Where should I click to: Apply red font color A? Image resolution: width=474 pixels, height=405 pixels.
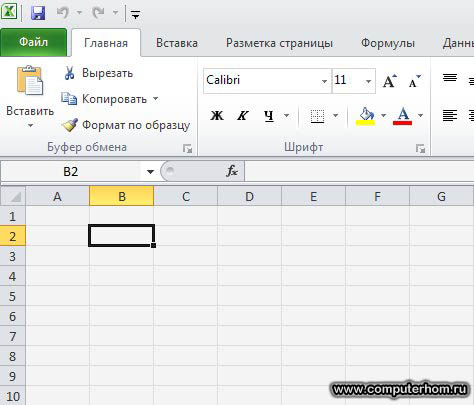coord(403,116)
